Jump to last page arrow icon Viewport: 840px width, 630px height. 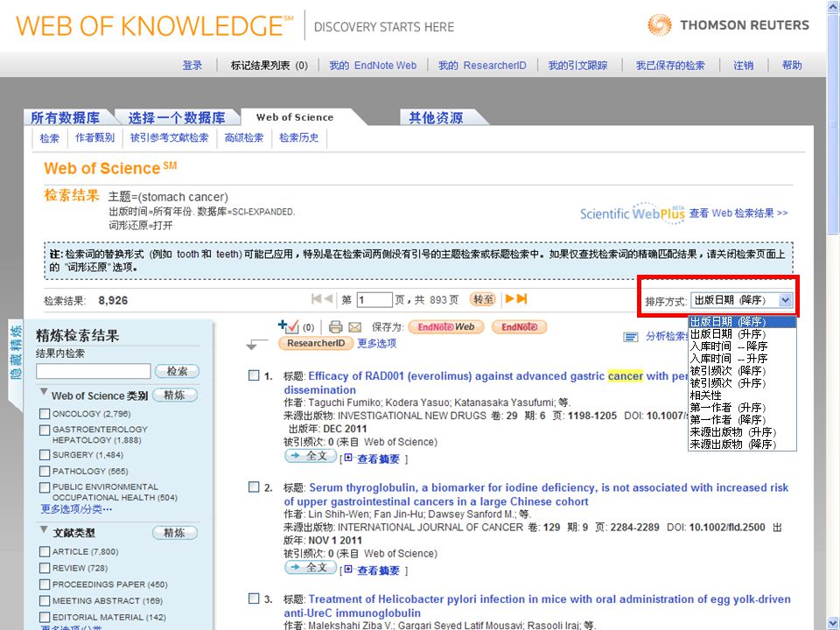tap(521, 299)
